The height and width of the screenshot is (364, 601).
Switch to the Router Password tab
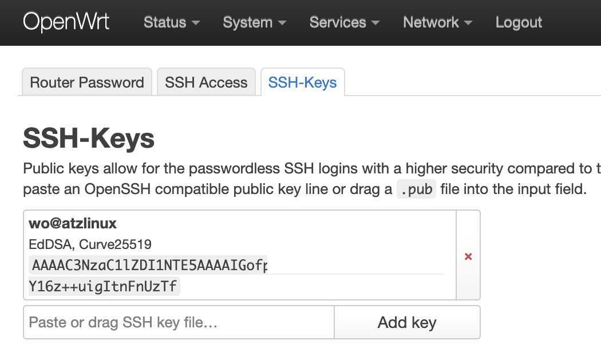[x=87, y=82]
